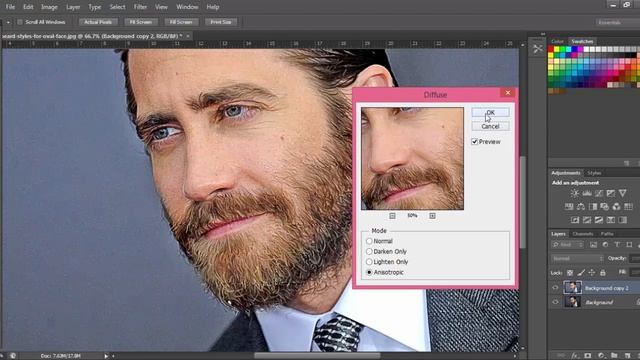This screenshot has height=360, width=640.
Task: Add a Posterize adjustment
Action: click(587, 220)
